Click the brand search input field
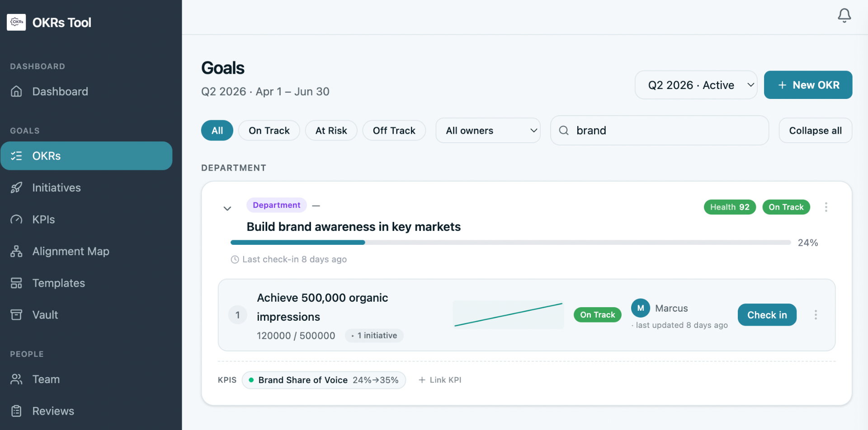The image size is (868, 430). click(x=659, y=130)
